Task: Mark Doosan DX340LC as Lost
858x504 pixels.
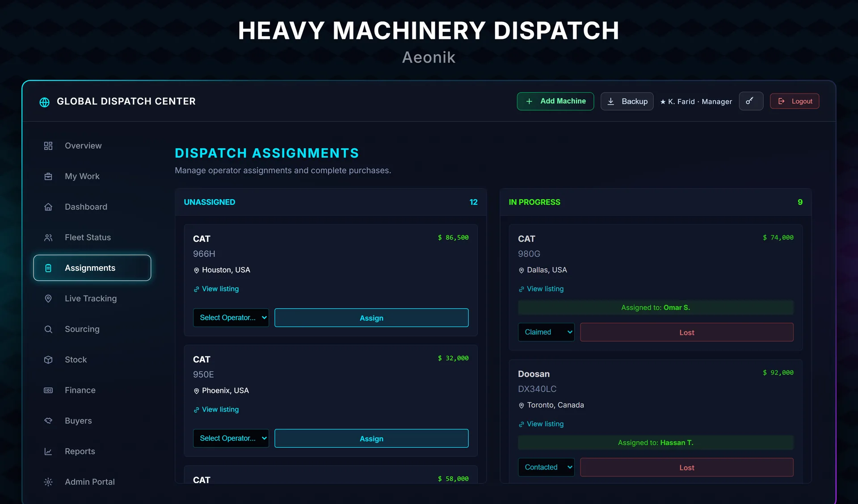Action: (x=687, y=467)
